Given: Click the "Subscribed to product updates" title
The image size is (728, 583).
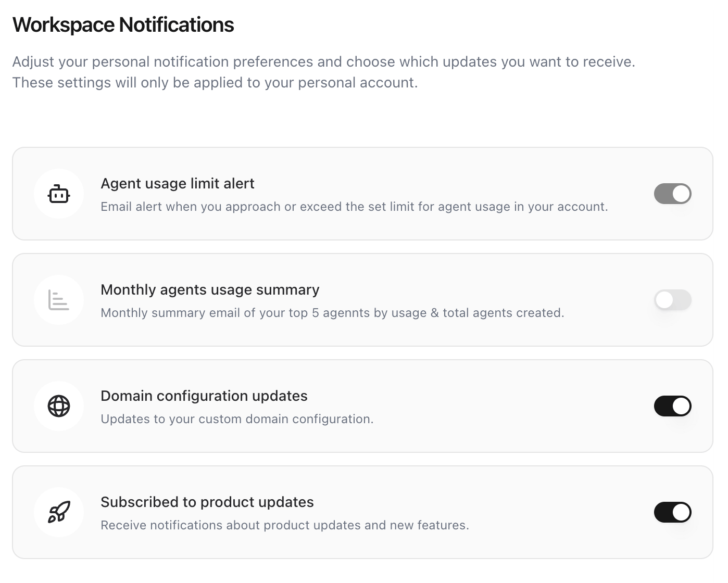Looking at the screenshot, I should [207, 502].
